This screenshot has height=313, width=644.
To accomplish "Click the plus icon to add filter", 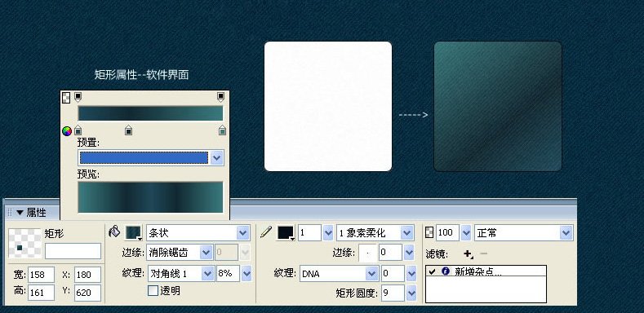I will click(468, 254).
